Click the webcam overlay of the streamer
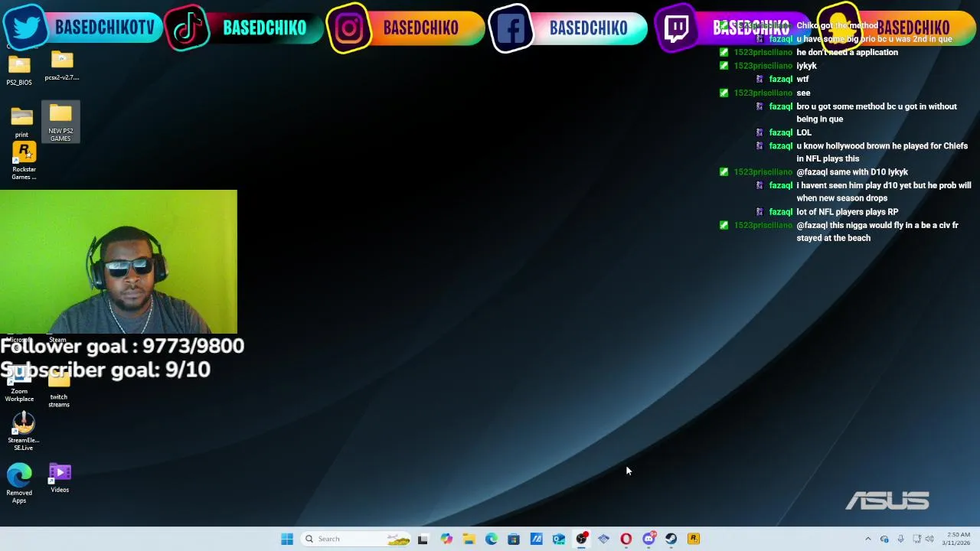The image size is (980, 551). tap(119, 262)
